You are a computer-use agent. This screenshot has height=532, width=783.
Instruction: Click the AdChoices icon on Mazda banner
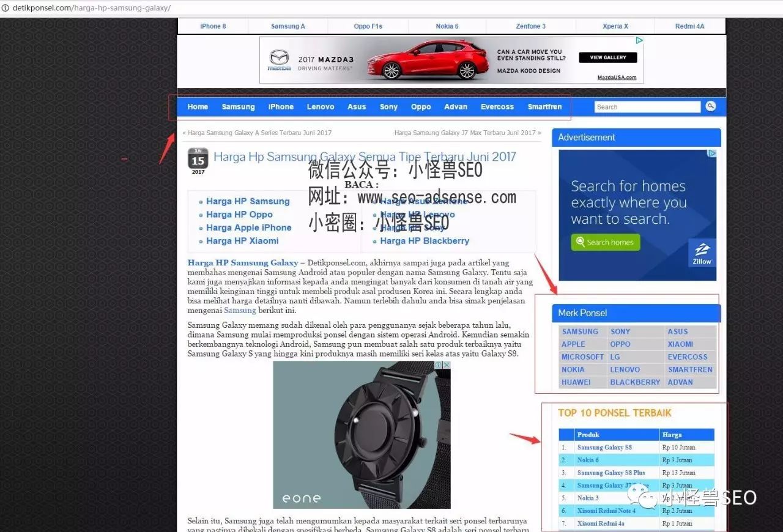639,40
